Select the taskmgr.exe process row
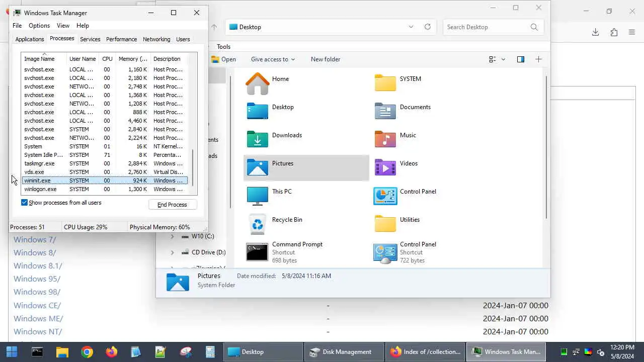644x362 pixels. coord(105,163)
